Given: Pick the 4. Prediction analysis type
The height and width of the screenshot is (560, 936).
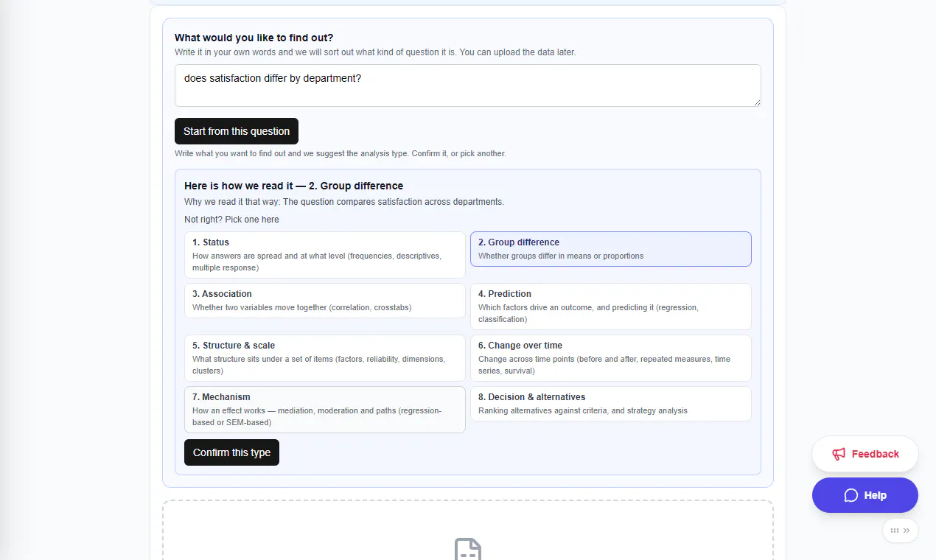Looking at the screenshot, I should click(611, 307).
